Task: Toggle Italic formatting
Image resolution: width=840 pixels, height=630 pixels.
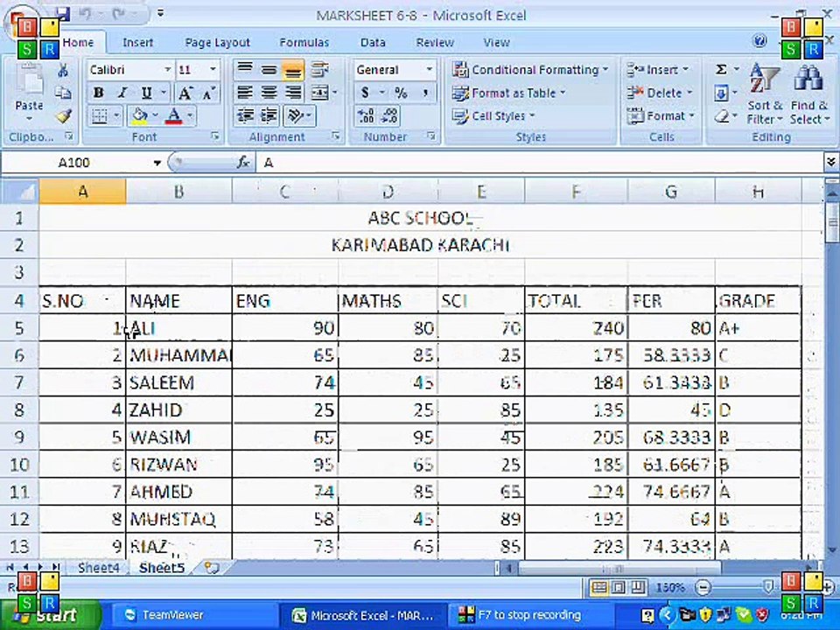Action: pyautogui.click(x=122, y=93)
